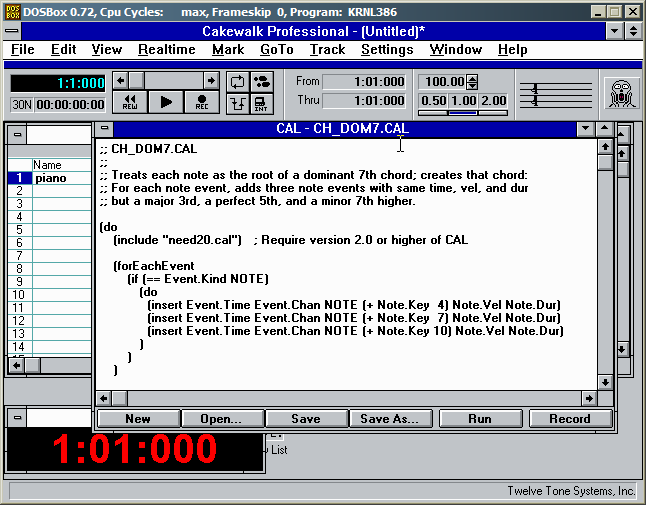
Task: Set tempo ratio to 0.50
Action: 433,101
